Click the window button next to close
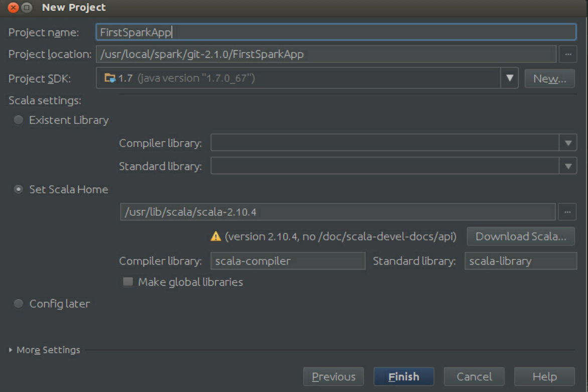The image size is (588, 392). 27,8
